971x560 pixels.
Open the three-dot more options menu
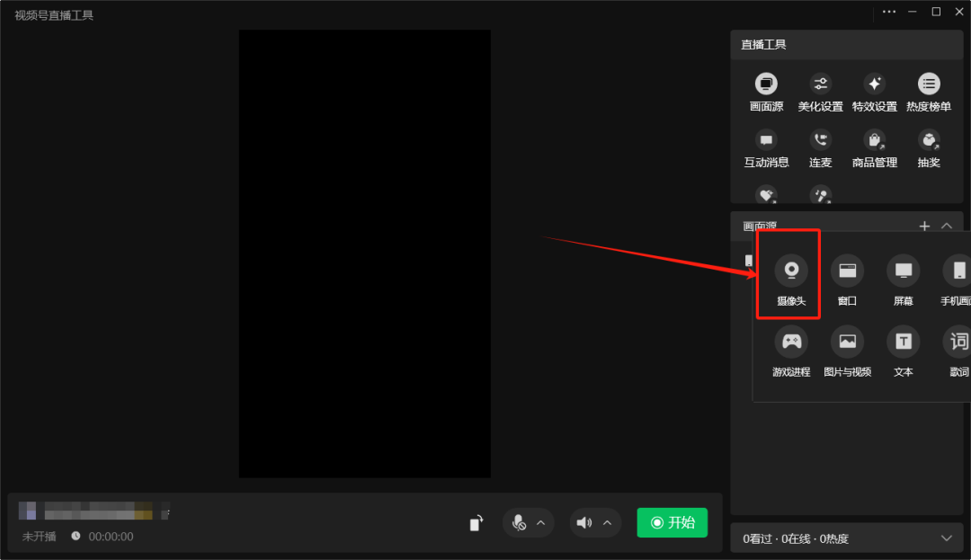tap(889, 12)
